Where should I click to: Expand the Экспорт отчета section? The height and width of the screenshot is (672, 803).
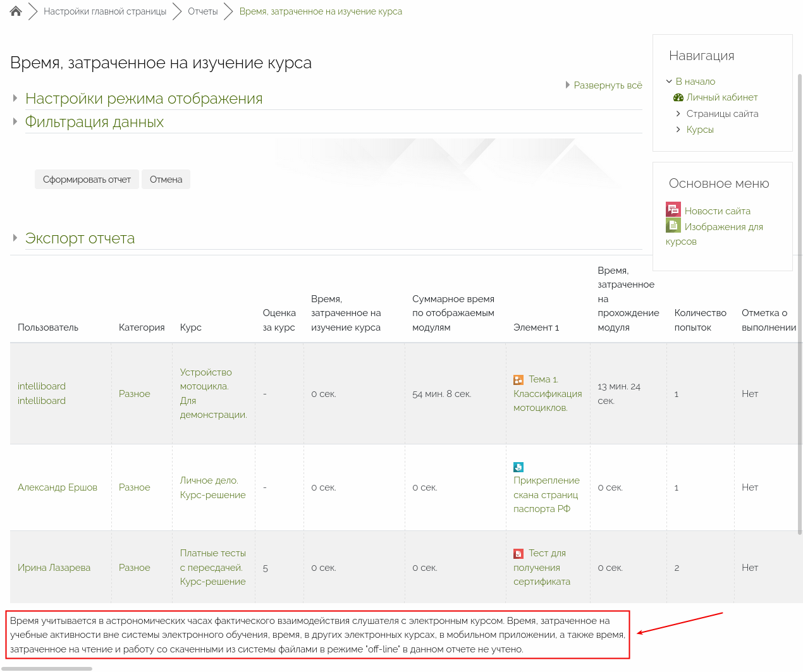pos(80,238)
